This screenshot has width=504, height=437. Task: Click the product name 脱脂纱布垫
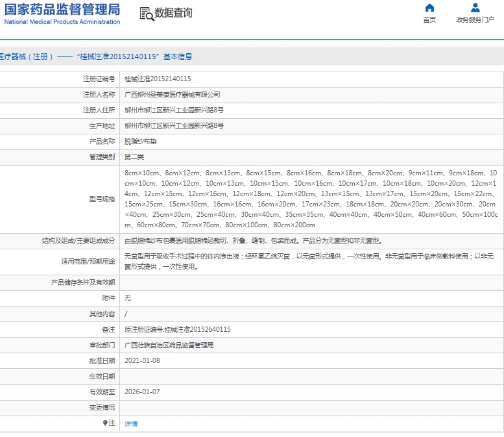coord(141,142)
